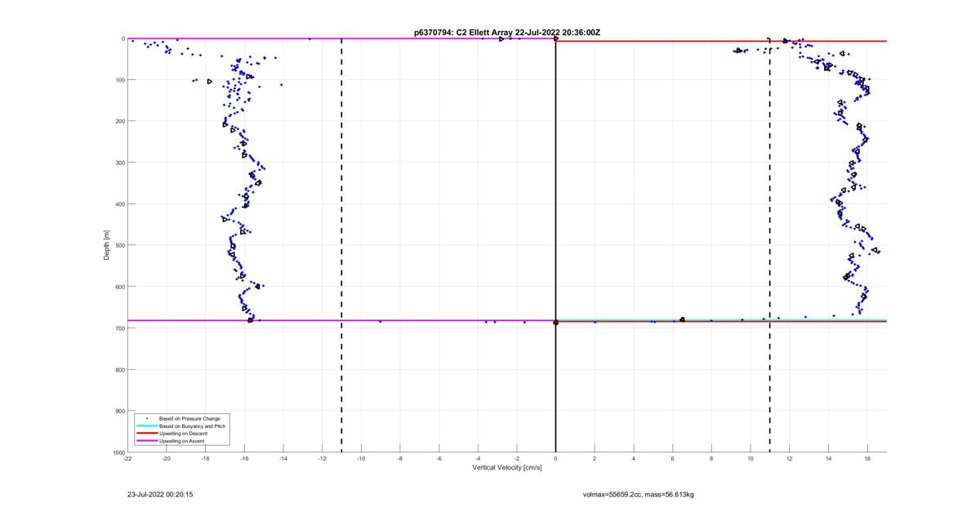Click depth axis tick label '200'

[119, 121]
